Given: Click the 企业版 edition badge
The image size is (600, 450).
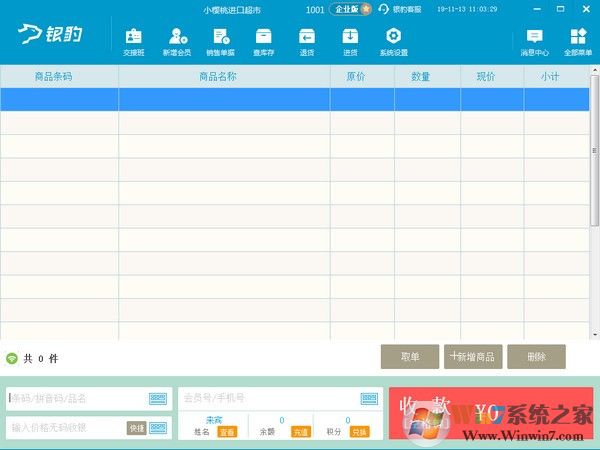Looking at the screenshot, I should point(350,9).
